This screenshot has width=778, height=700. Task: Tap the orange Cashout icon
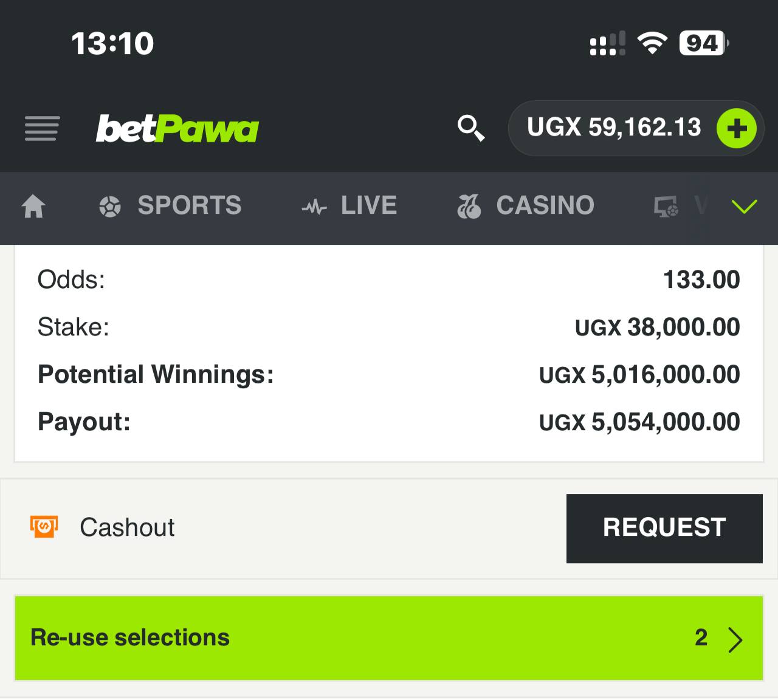click(x=44, y=527)
